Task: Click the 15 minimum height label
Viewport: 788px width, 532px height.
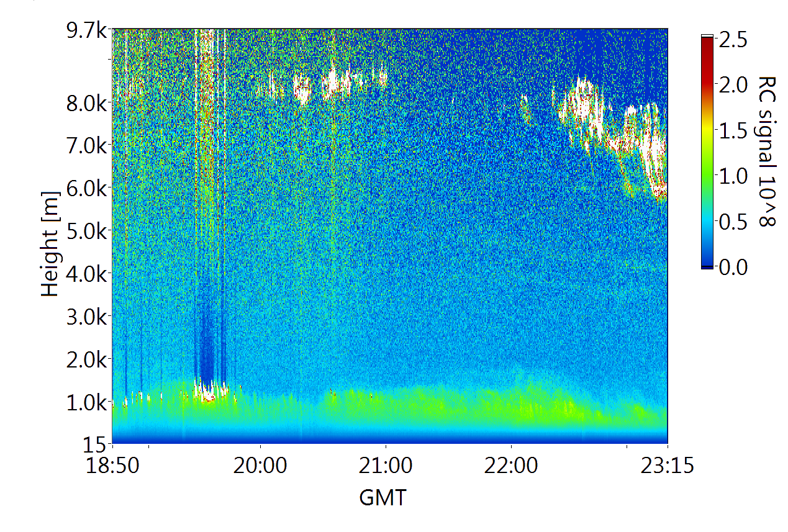Action: 96,444
